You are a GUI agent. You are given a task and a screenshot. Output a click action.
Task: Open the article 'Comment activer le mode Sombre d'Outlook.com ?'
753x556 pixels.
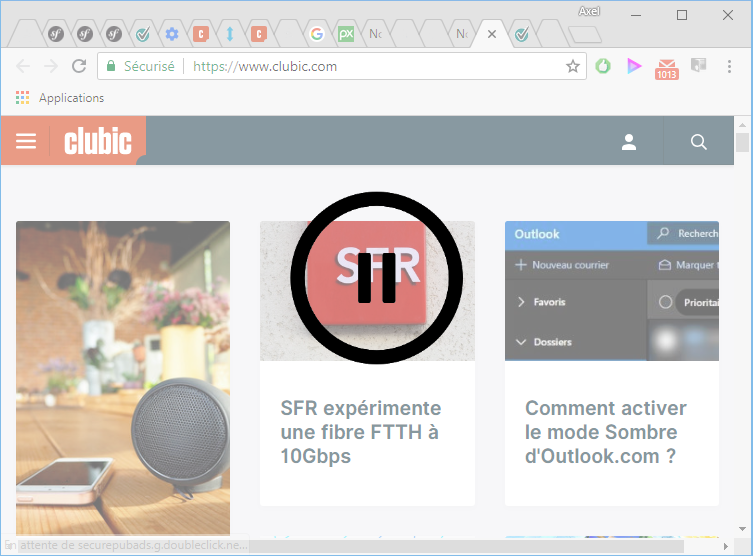(606, 432)
